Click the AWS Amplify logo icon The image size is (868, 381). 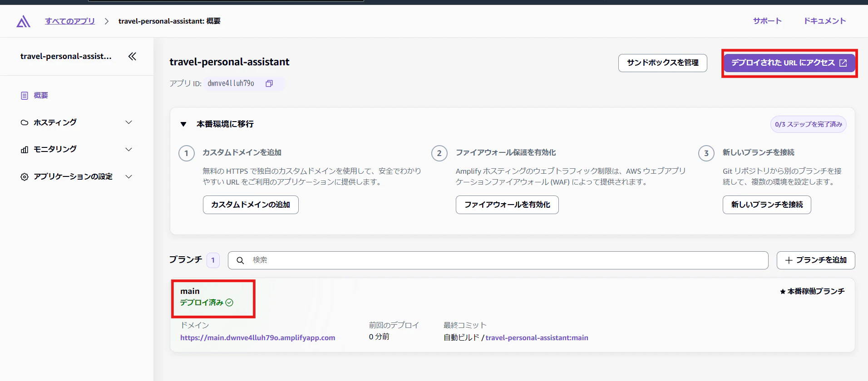[23, 21]
